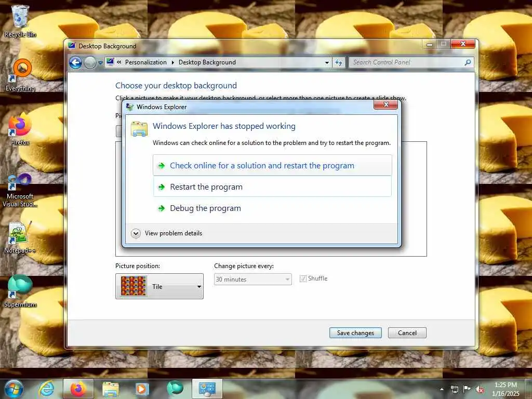Open the network status tray icon
This screenshot has height=399, width=532.
(x=454, y=389)
